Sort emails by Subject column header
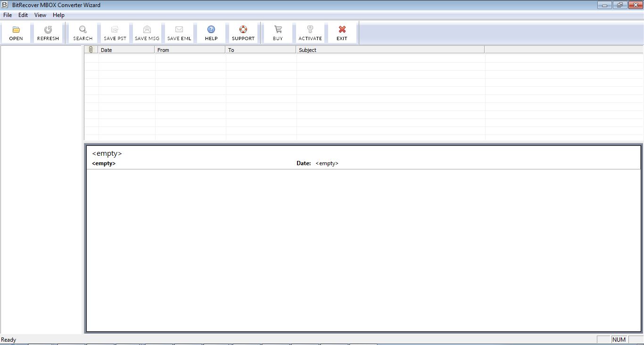The image size is (644, 345). (x=390, y=50)
